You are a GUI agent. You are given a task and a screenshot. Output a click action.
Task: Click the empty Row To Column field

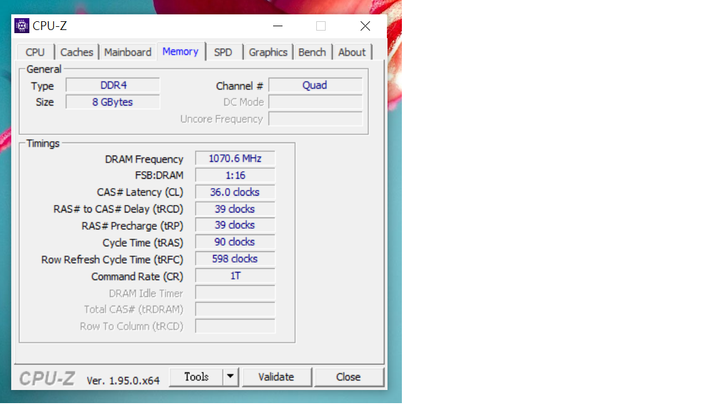235,326
